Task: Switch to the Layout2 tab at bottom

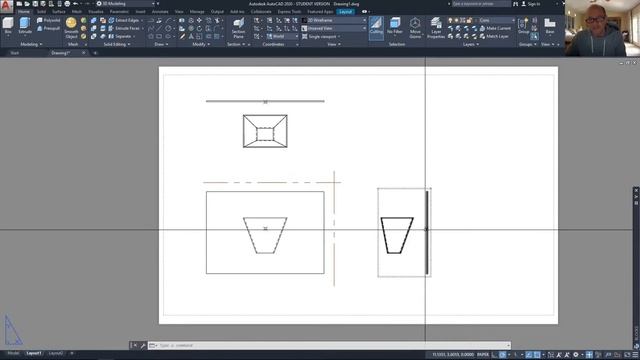Action: 56,353
